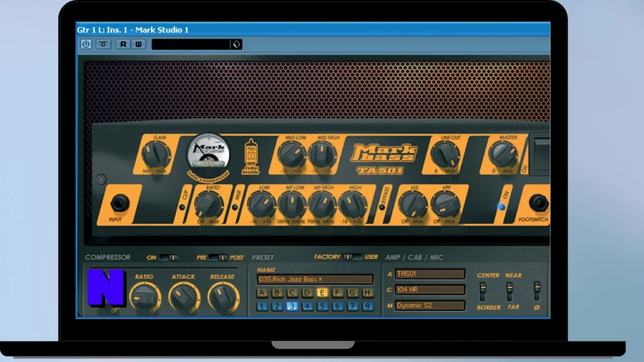The image size is (644, 362).
Task: Select preset slot 7
Action: (352, 306)
